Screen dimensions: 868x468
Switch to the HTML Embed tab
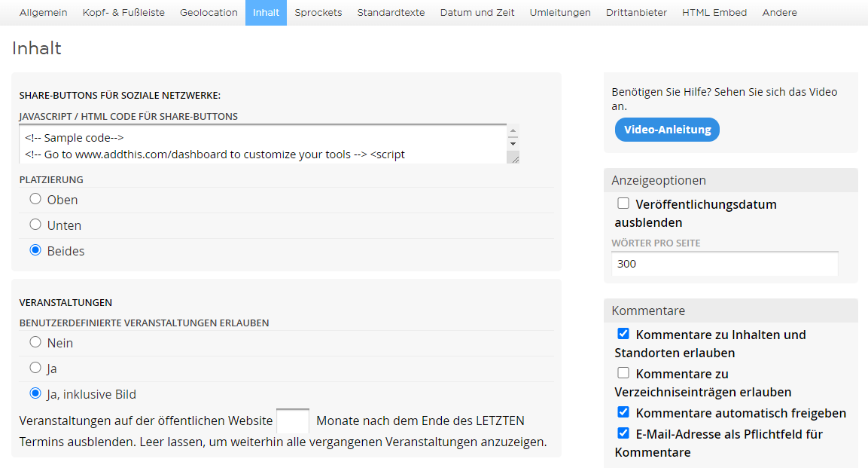tap(714, 12)
